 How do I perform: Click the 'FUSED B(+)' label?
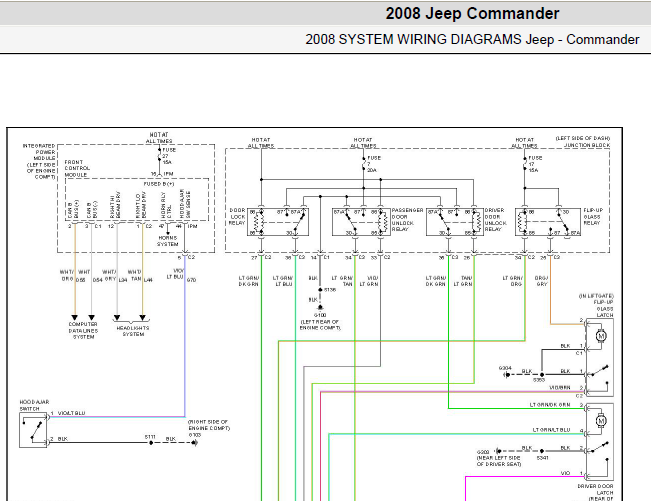coord(159,184)
